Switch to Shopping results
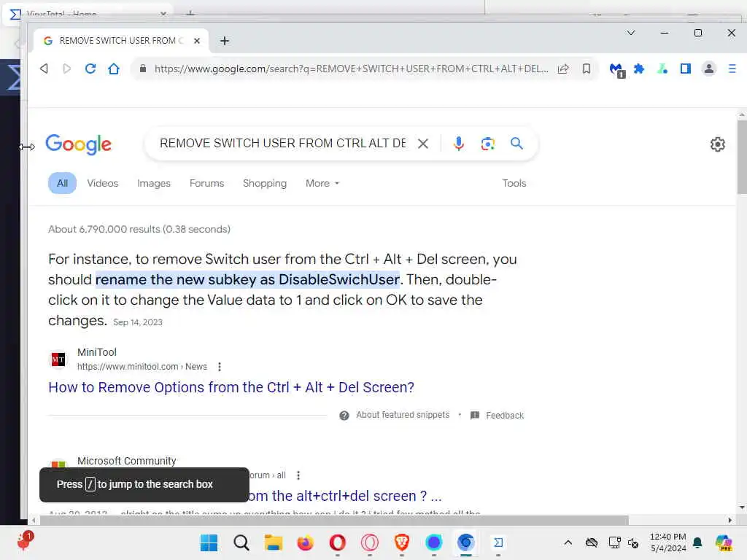This screenshot has height=560, width=747. click(x=265, y=183)
